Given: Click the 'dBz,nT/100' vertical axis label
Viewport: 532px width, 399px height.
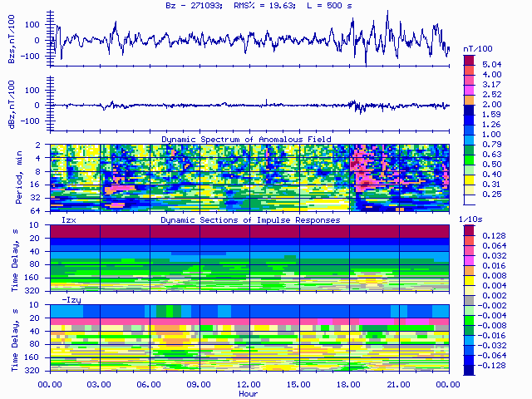Looking at the screenshot, I should click(12, 105).
